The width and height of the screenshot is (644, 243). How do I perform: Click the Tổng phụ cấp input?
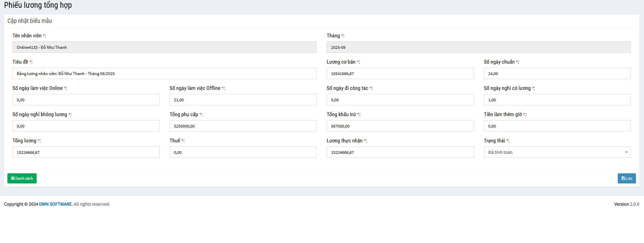(243, 126)
